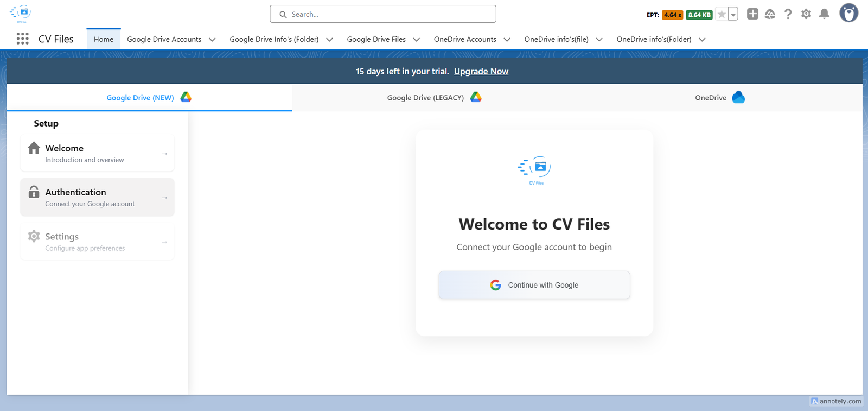
Task: Click the EPT 4.64 s timing badge
Action: point(672,15)
